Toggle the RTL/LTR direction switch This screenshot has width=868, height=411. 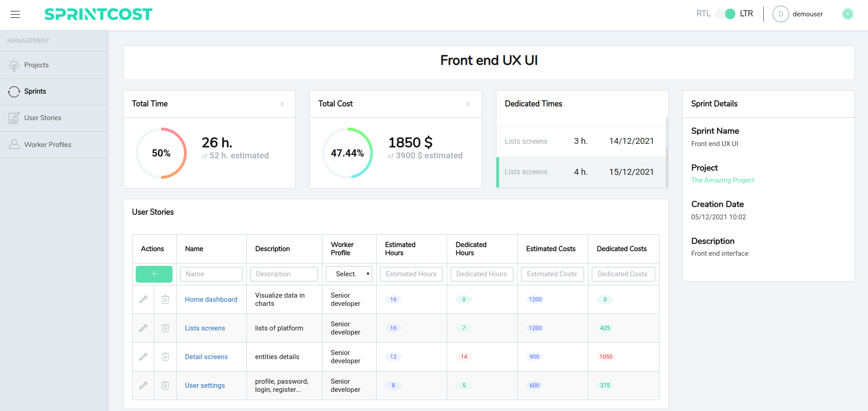pos(725,14)
